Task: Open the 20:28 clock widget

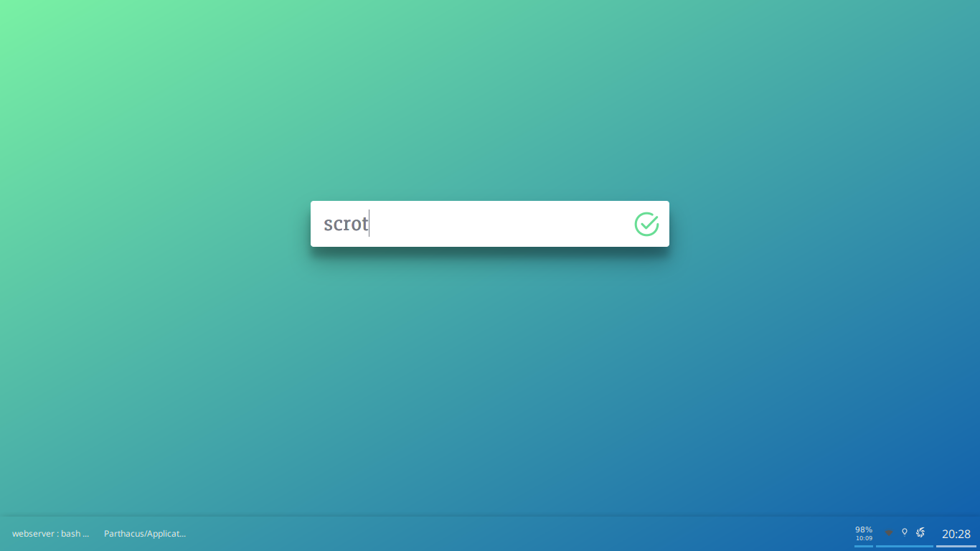Action: click(x=956, y=534)
